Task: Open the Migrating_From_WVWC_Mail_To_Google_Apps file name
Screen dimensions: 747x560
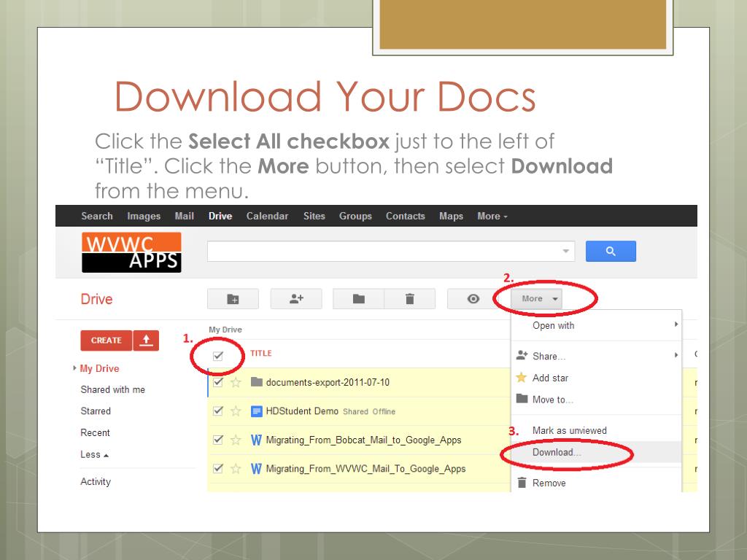Action: 366,469
